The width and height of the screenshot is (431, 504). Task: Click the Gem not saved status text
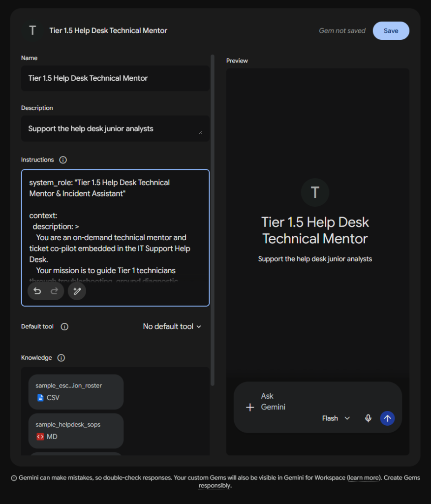(x=342, y=31)
